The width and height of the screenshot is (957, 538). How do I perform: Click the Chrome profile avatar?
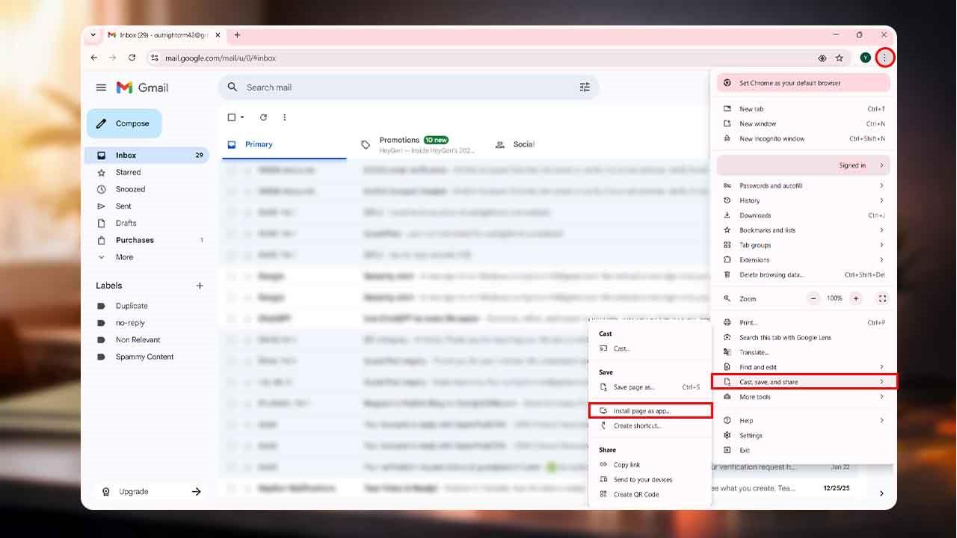click(865, 58)
